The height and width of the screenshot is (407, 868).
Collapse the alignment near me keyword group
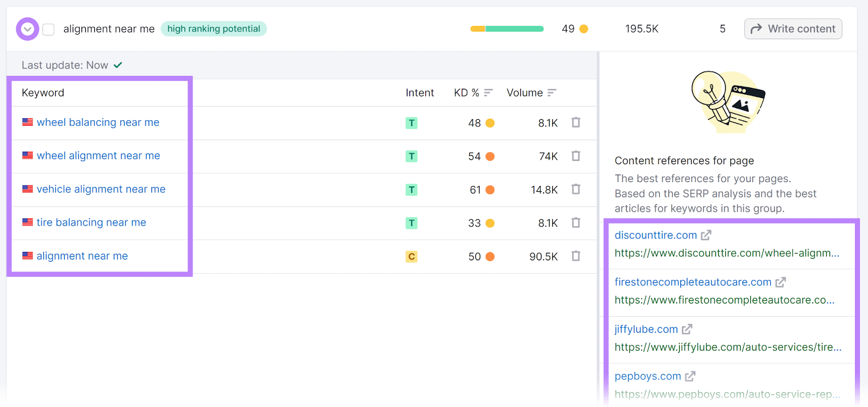coord(28,29)
